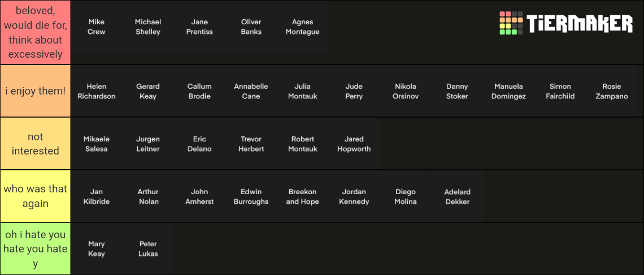Select the Jurgen Leitner tile
Viewport: 644px width, 275px height.
tap(148, 144)
